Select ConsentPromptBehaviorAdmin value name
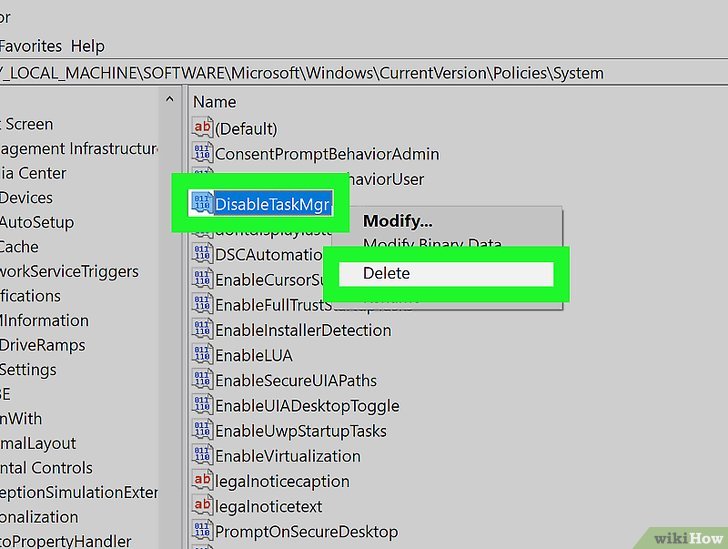This screenshot has width=728, height=549. [x=327, y=154]
